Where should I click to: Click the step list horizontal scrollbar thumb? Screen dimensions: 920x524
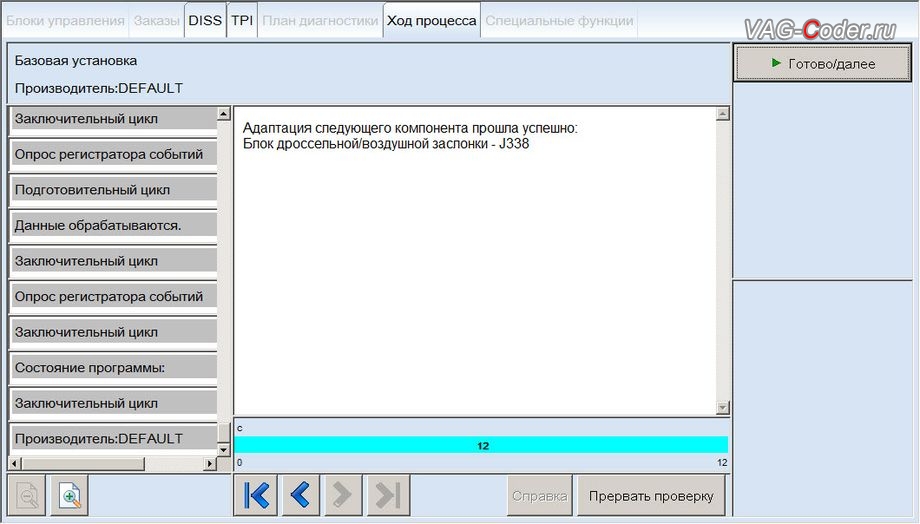tap(83, 464)
